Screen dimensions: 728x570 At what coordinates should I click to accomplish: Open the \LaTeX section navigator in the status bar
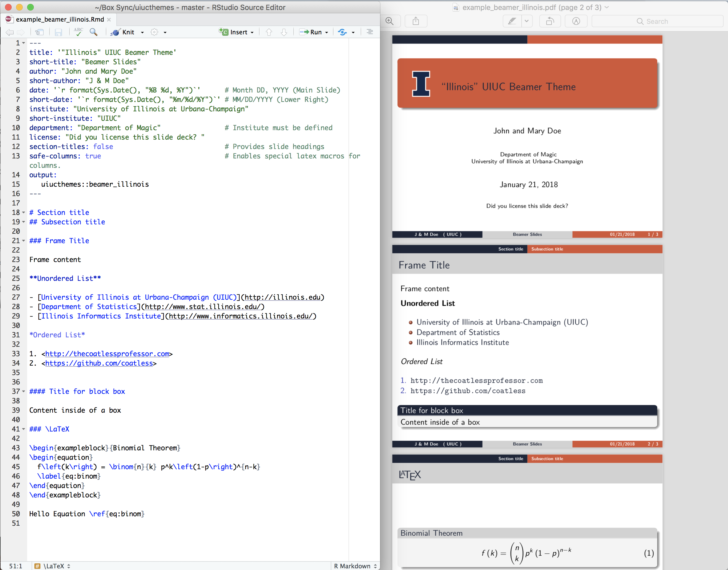coord(53,566)
